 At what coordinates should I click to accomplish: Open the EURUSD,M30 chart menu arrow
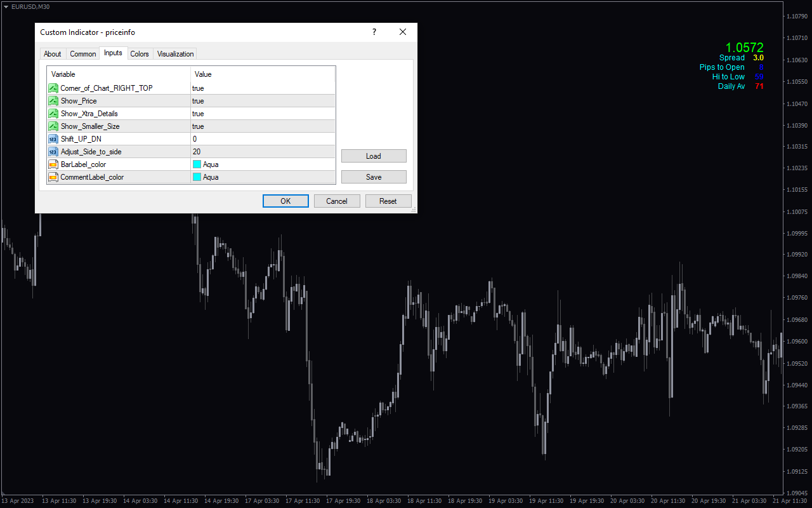click(x=6, y=6)
